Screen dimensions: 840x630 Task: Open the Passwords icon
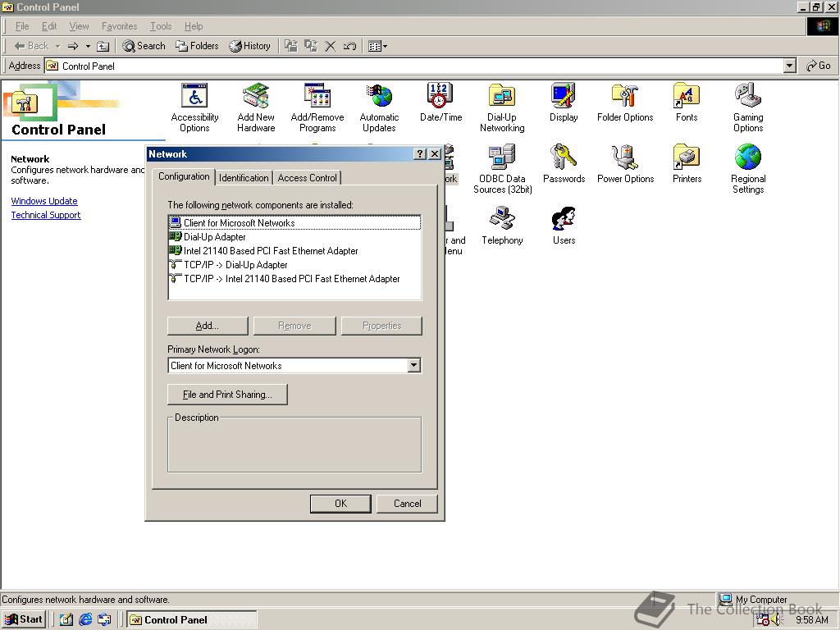click(564, 164)
